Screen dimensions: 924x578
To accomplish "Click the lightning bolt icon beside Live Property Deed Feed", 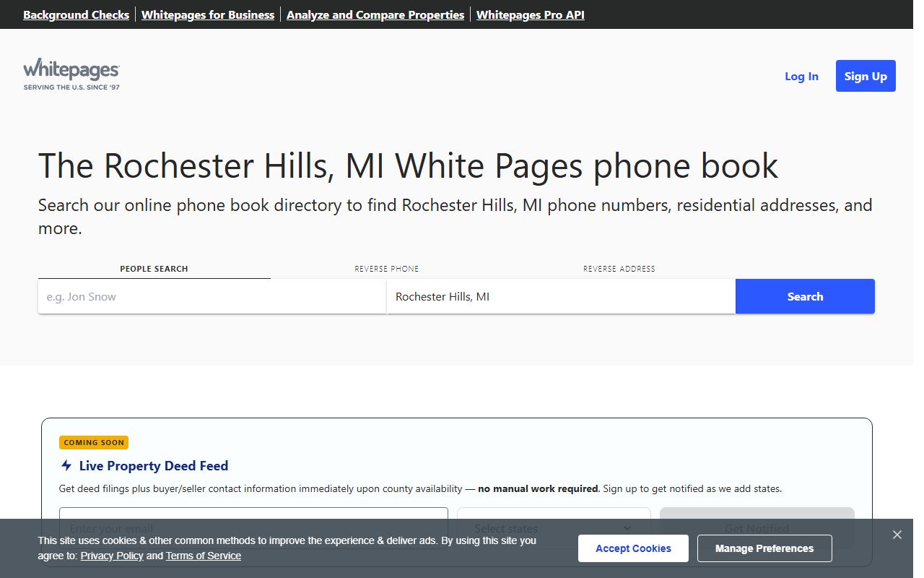I will 66,465.
